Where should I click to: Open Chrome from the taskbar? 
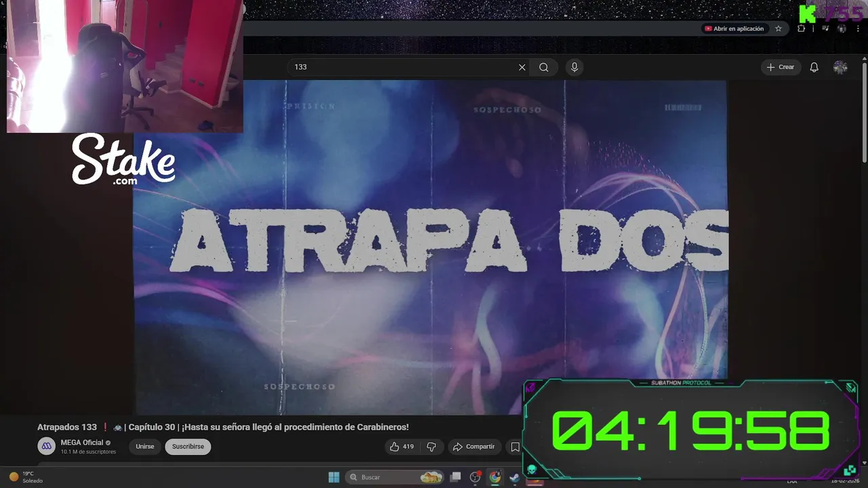click(x=495, y=477)
